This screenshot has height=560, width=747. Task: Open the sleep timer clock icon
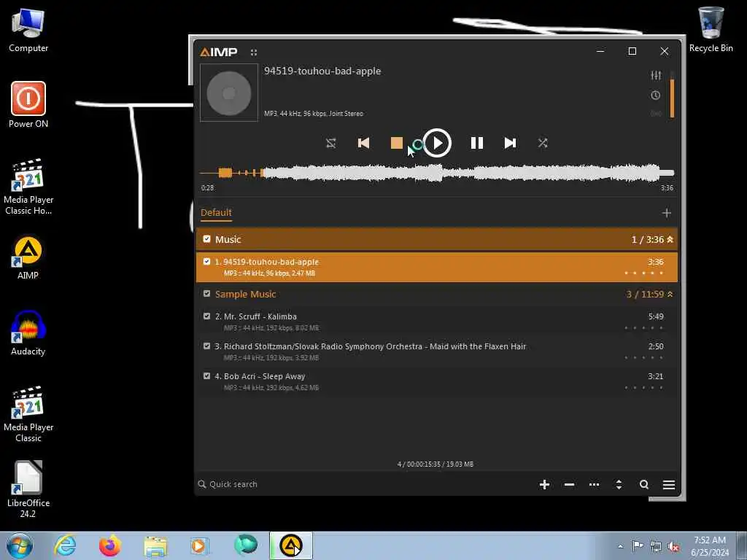pos(656,96)
